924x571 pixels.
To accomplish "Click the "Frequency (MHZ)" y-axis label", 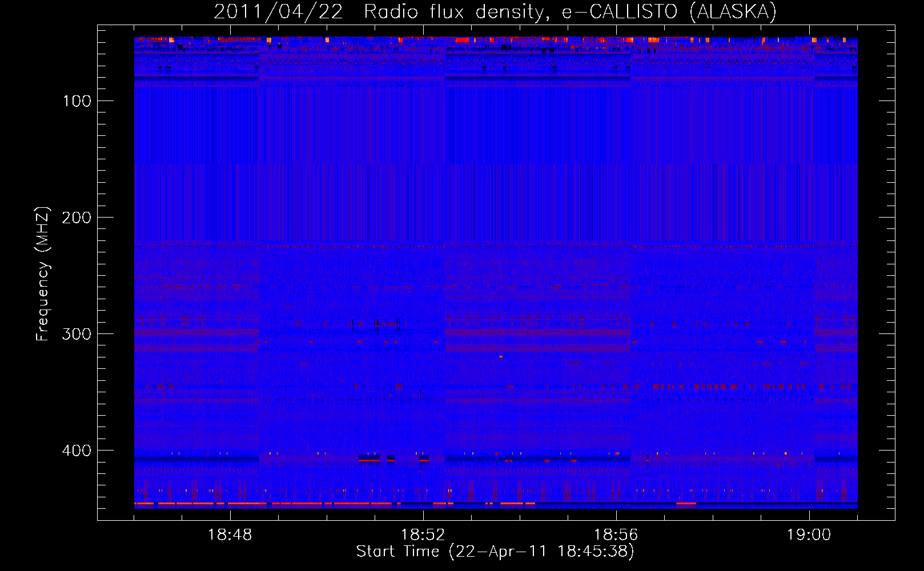I will (x=43, y=274).
